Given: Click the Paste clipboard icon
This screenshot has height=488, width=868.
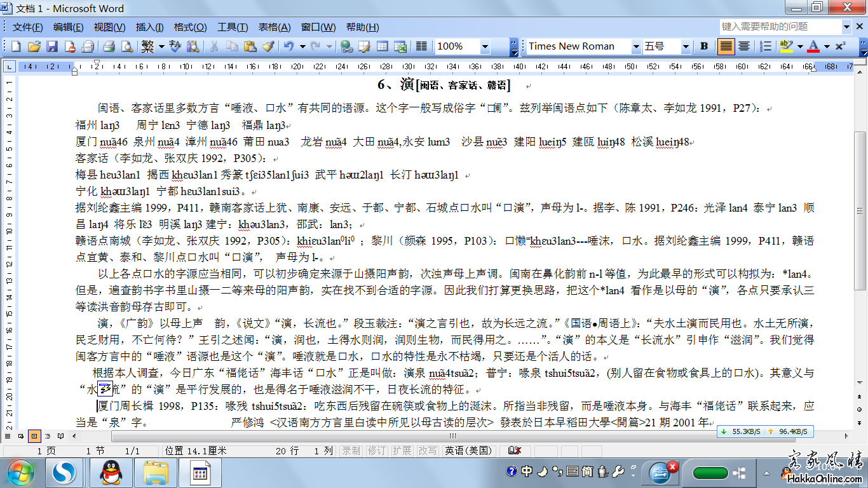Looking at the screenshot, I should (250, 46).
